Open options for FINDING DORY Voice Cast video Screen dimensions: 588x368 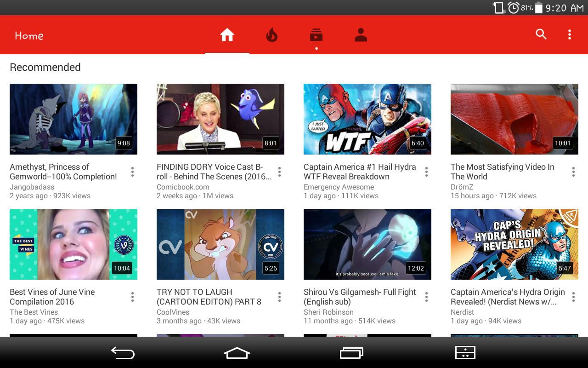279,172
